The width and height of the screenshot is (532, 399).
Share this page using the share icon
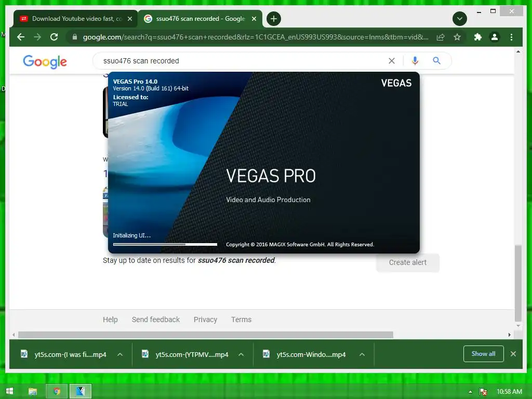tap(441, 37)
